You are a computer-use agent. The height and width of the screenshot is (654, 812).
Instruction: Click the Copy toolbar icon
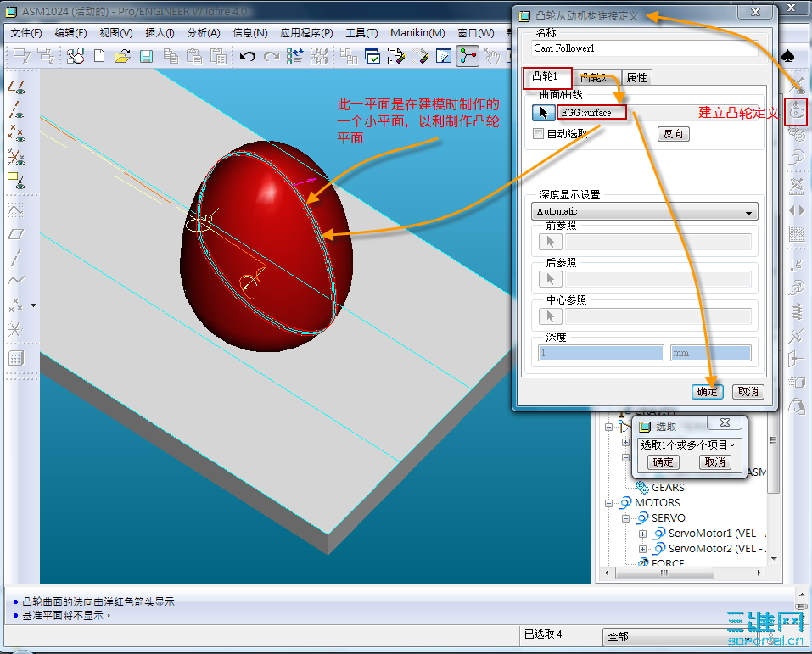tap(171, 56)
